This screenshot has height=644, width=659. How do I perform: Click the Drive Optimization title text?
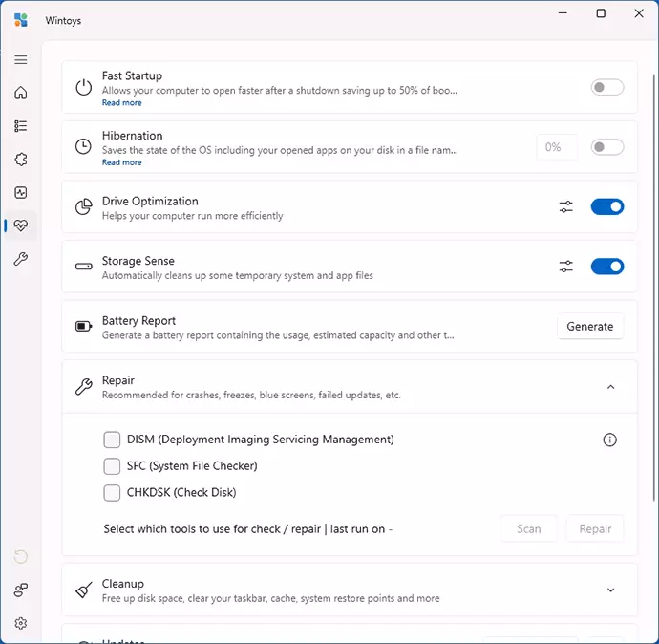pyautogui.click(x=150, y=201)
